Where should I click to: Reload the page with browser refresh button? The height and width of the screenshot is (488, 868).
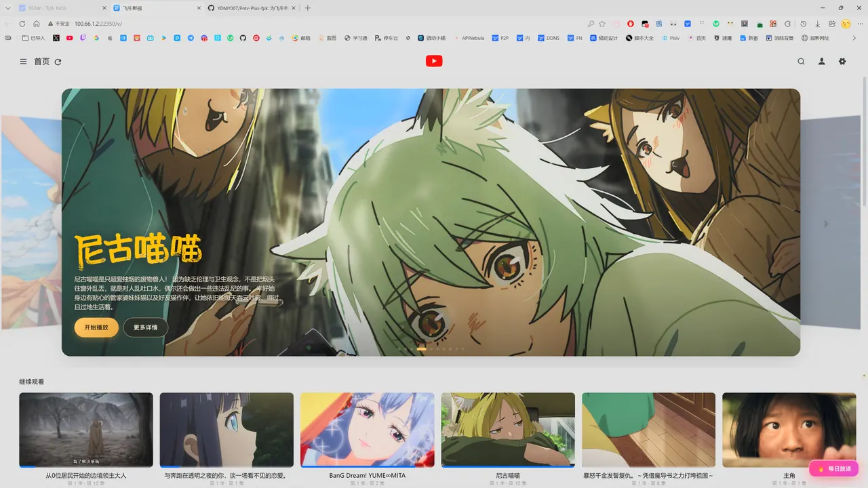22,24
